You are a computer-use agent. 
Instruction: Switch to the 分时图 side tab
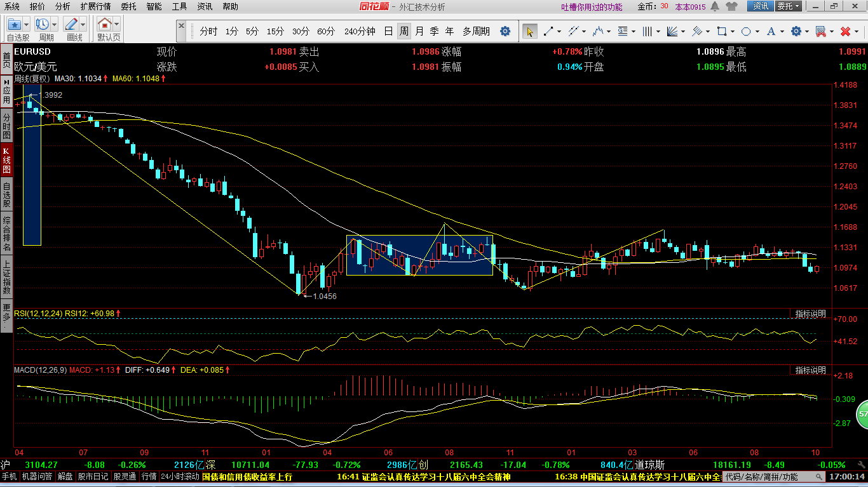coord(6,126)
